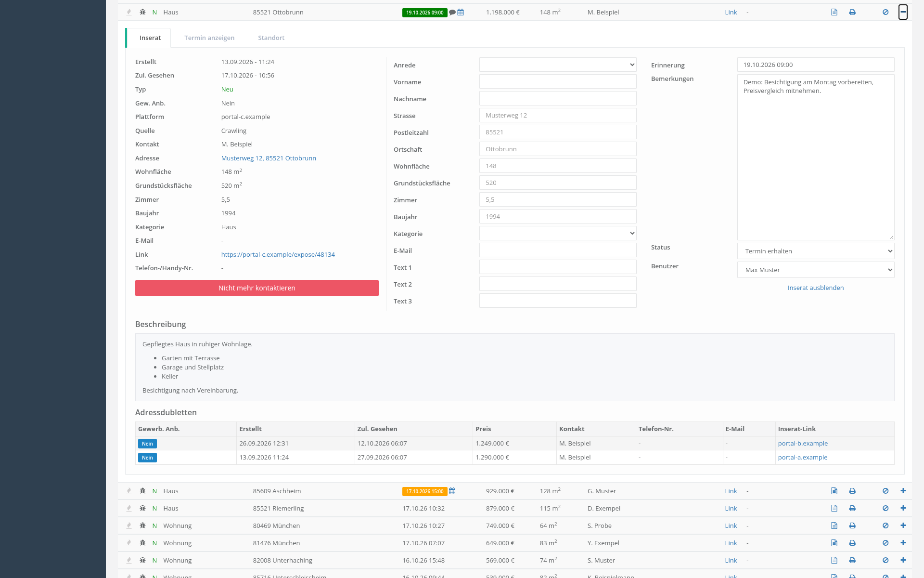Click the calendar icon in the Ottobrunn row
924x578 pixels.
click(461, 12)
